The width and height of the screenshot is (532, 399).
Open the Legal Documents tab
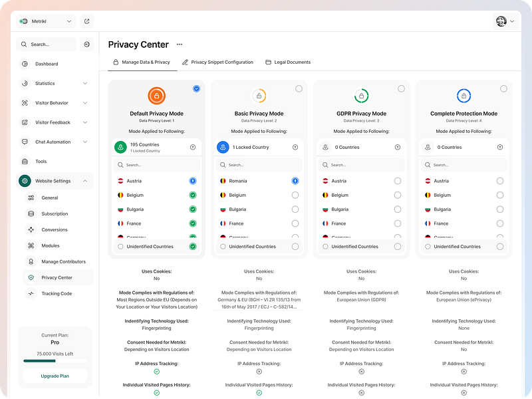tap(288, 63)
